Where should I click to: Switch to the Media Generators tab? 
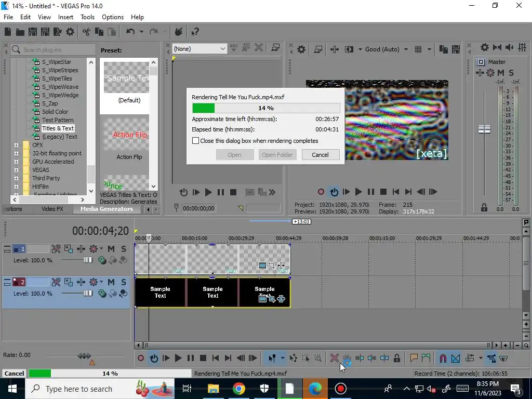click(107, 209)
